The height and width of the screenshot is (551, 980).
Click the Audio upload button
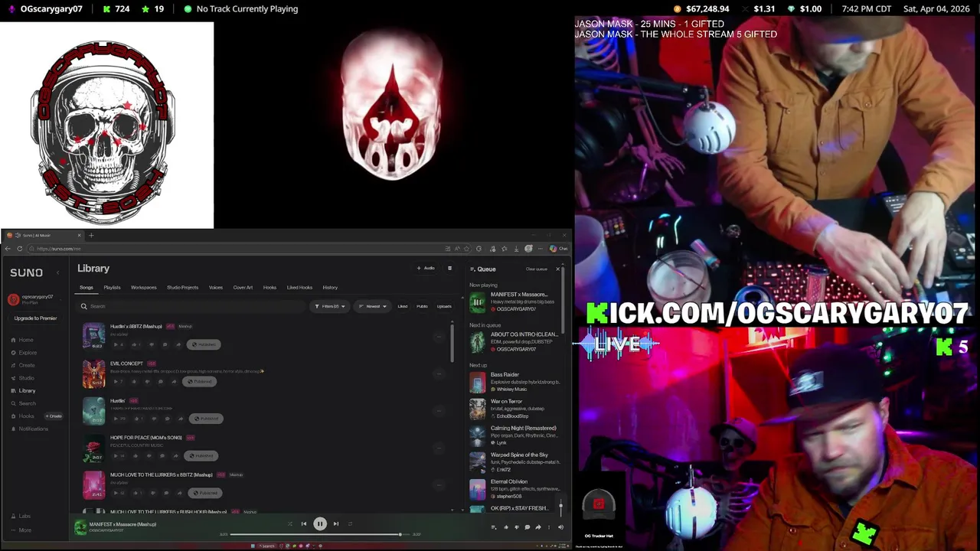[426, 268]
